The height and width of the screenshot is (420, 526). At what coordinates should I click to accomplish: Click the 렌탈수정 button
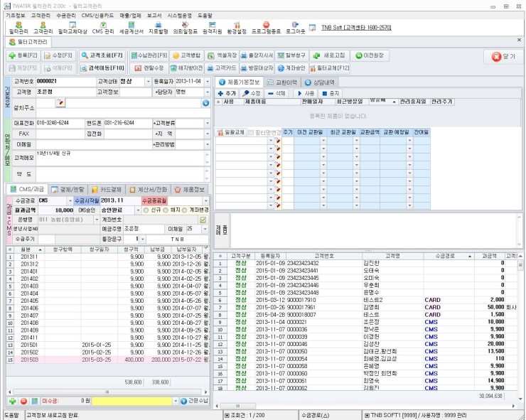(149, 68)
